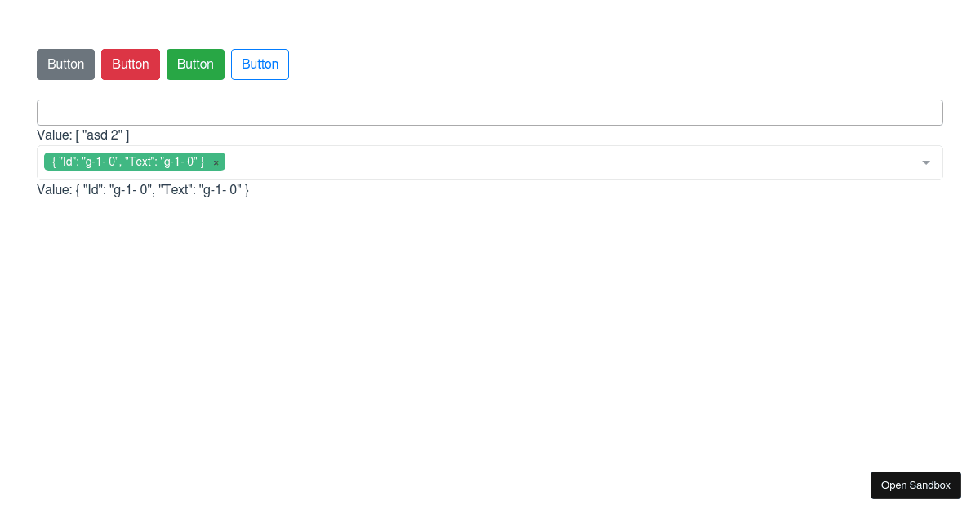The image size is (980, 514).
Task: Remove the g-1- 0 tag with x
Action: click(216, 162)
